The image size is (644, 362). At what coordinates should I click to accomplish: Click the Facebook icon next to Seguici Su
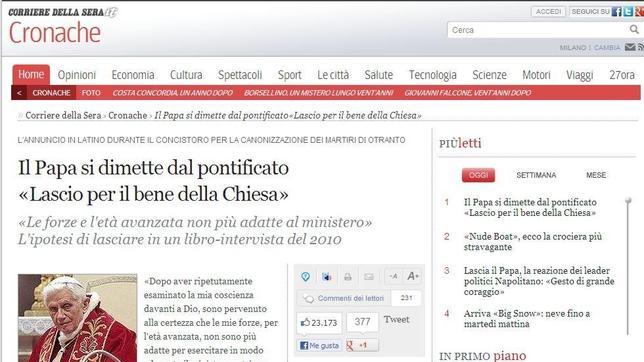coord(616,12)
